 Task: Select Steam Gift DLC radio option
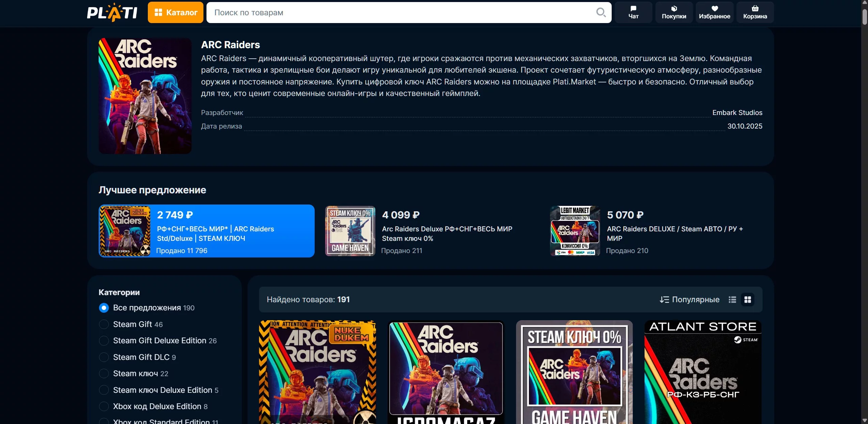pyautogui.click(x=104, y=357)
